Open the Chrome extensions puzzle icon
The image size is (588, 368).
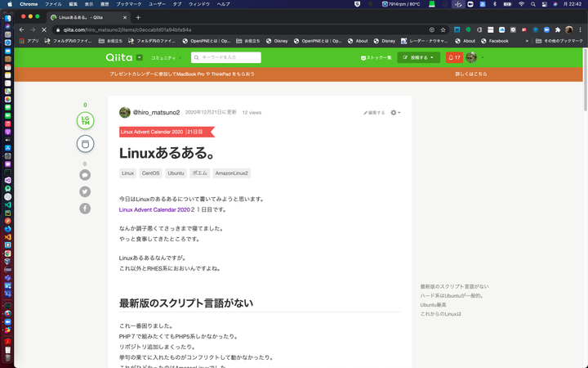[558, 29]
